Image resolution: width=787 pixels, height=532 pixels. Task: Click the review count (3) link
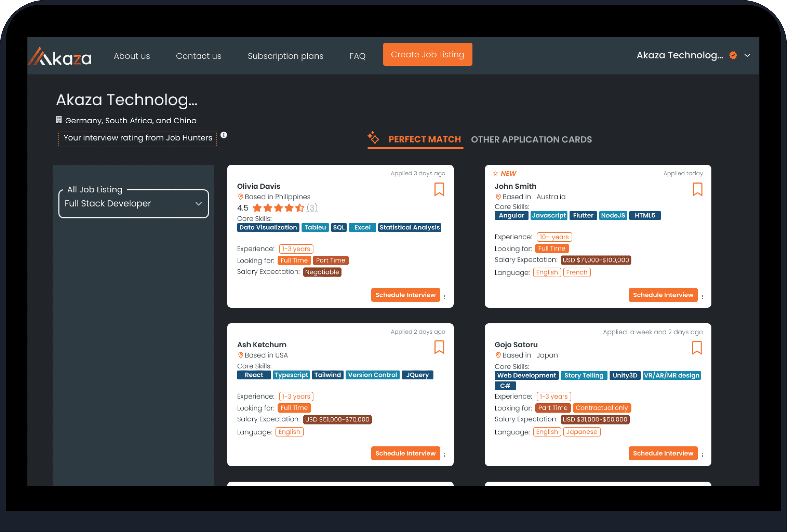click(312, 208)
